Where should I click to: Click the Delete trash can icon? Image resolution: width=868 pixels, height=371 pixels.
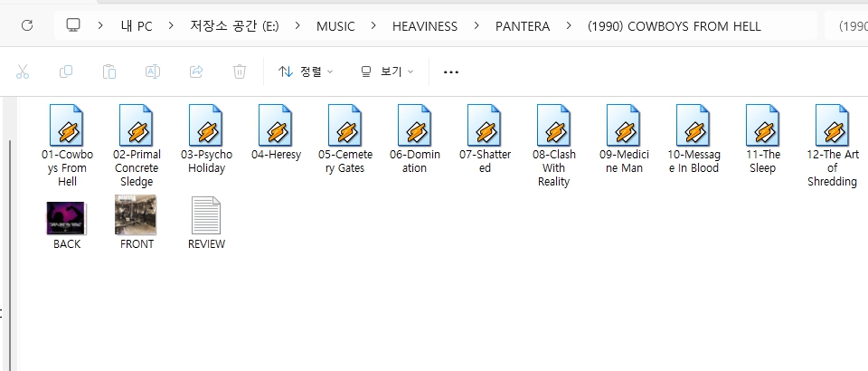(x=240, y=71)
